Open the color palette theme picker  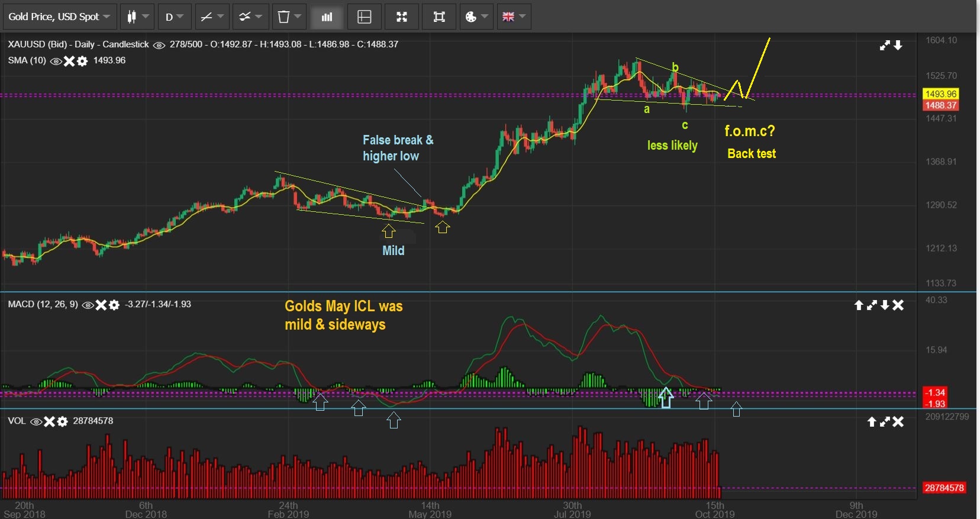[476, 17]
